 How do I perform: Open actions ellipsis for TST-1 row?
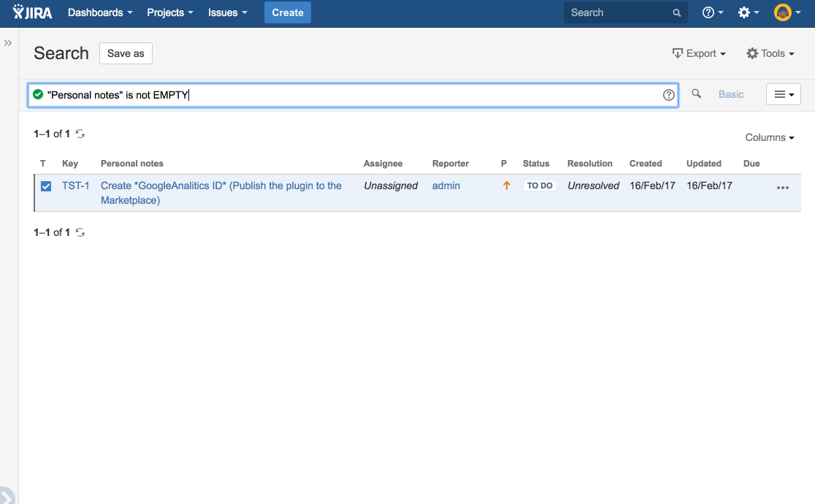click(x=783, y=188)
